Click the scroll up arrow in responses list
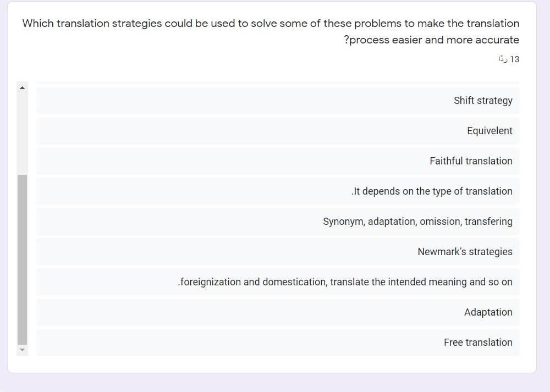Screen dimensions: 550x392 pyautogui.click(x=22, y=87)
